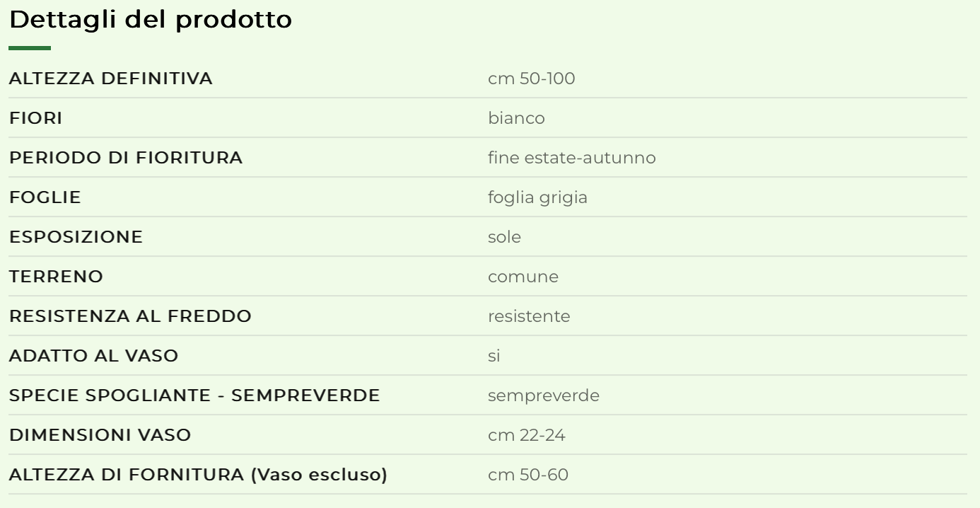This screenshot has height=508, width=980.
Task: Click the ALTEZZA DEFINITIVA label
Action: pos(110,79)
